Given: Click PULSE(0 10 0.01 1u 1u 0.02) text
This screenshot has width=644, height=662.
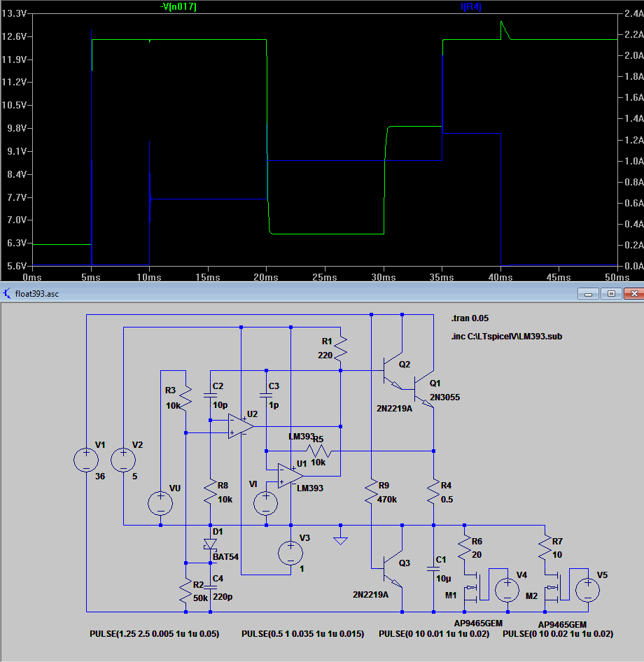Looking at the screenshot, I should click(434, 634).
